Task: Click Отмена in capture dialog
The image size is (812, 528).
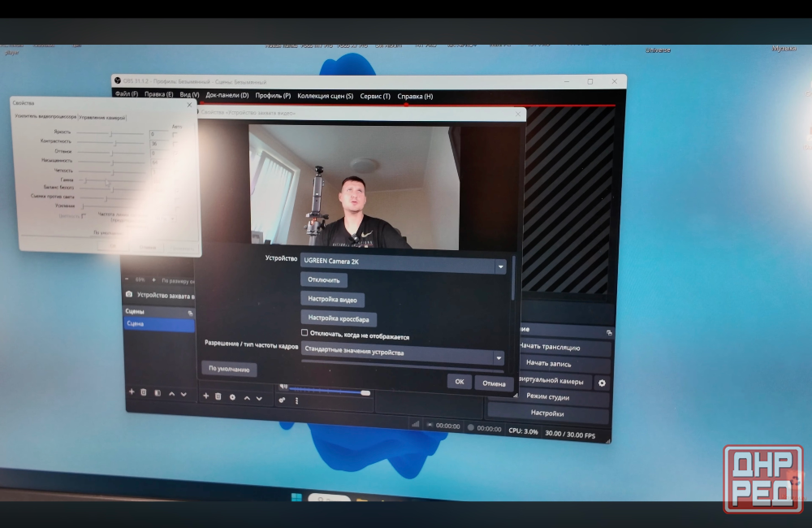Action: click(x=494, y=383)
